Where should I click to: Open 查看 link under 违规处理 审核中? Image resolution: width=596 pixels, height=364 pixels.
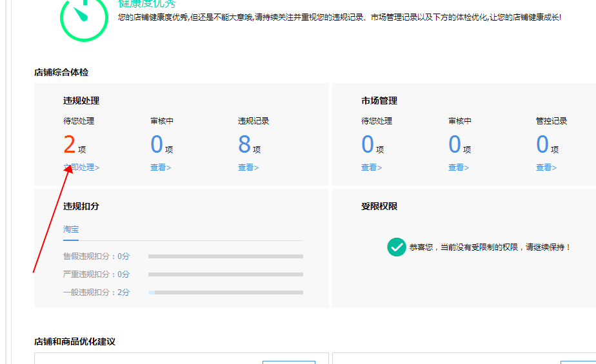[x=161, y=168]
